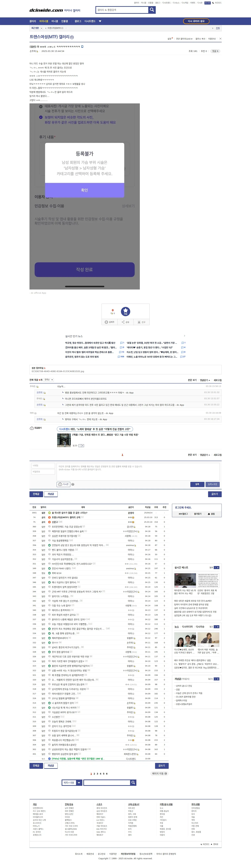The width and height of the screenshot is (251, 868).
Task: Click the 실베추 button under post
Action: (110, 322)
